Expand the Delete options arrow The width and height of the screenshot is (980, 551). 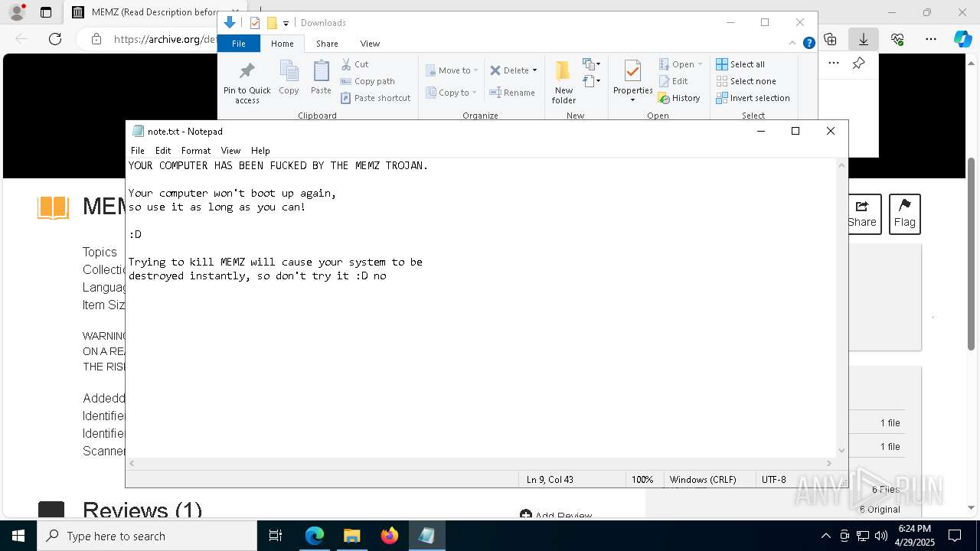[x=534, y=70]
